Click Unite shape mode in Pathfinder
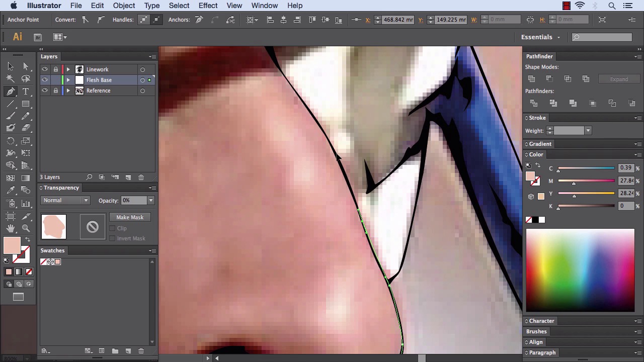Viewport: 644px width, 362px height. 532,79
